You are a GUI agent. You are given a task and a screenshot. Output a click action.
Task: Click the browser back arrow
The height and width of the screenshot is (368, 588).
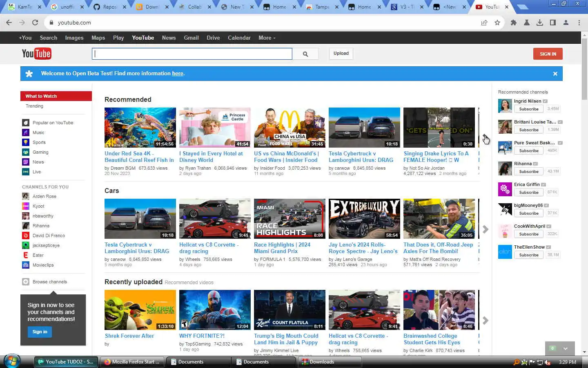pyautogui.click(x=9, y=22)
